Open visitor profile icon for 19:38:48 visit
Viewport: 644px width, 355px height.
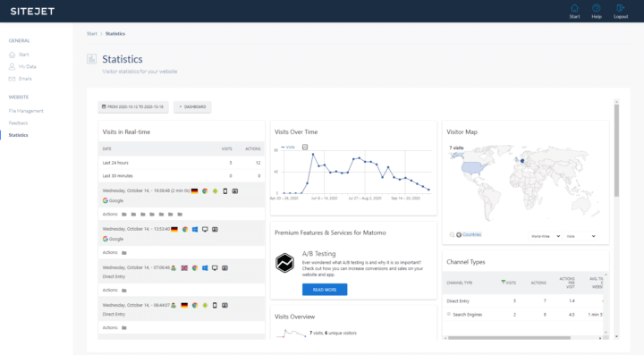235,190
